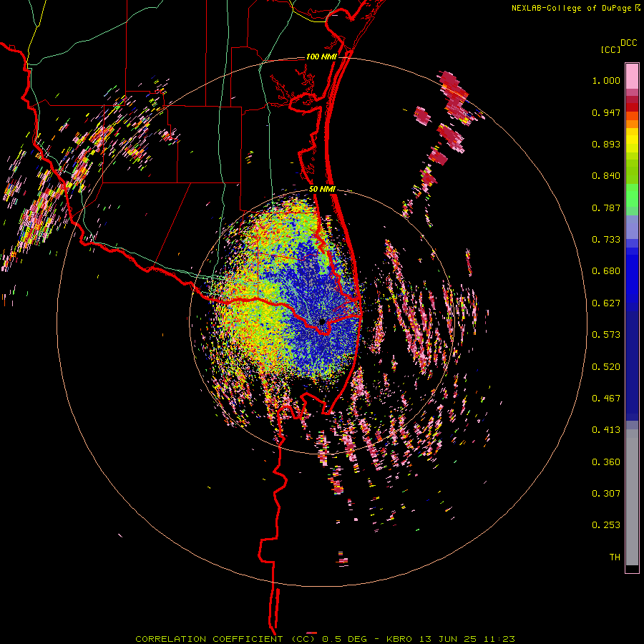Select the 0.253 scale value

[606, 525]
